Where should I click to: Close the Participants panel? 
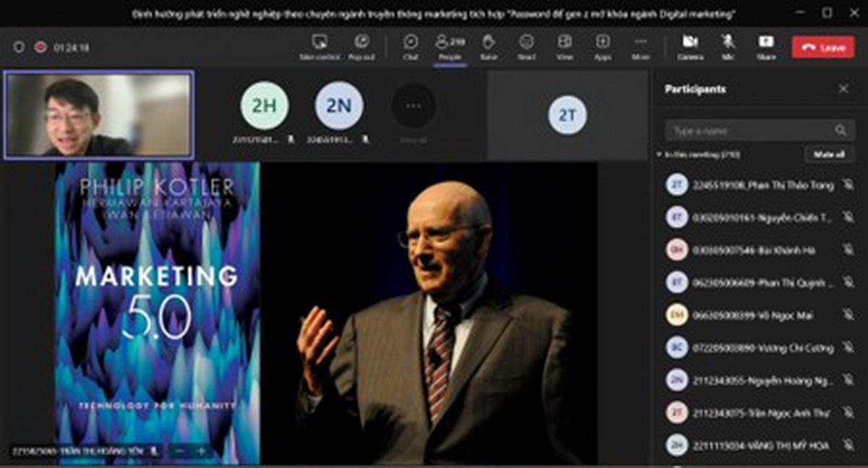pyautogui.click(x=843, y=89)
